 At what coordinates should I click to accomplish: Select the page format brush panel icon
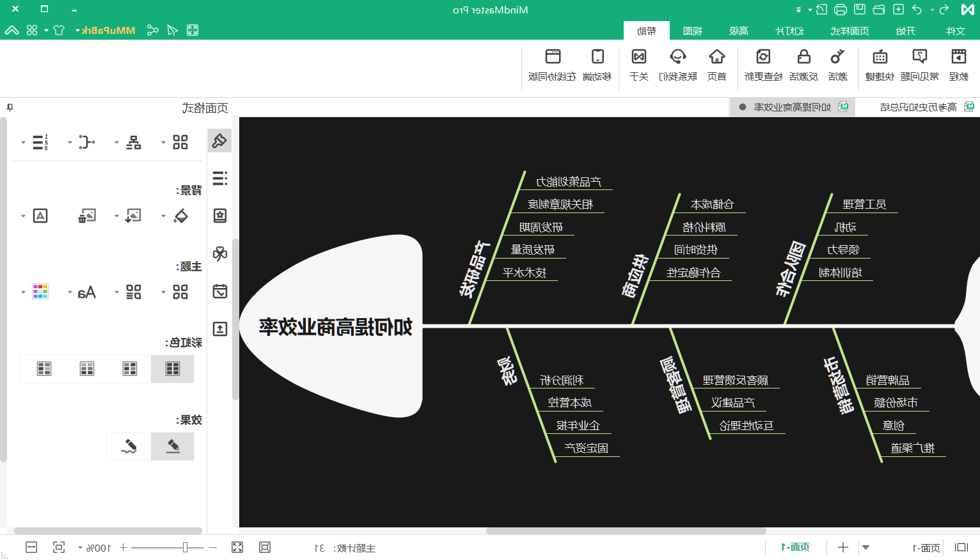pyautogui.click(x=219, y=141)
